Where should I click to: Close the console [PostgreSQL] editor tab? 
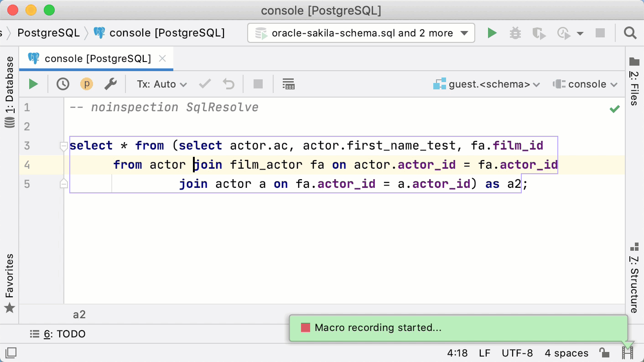pyautogui.click(x=162, y=58)
